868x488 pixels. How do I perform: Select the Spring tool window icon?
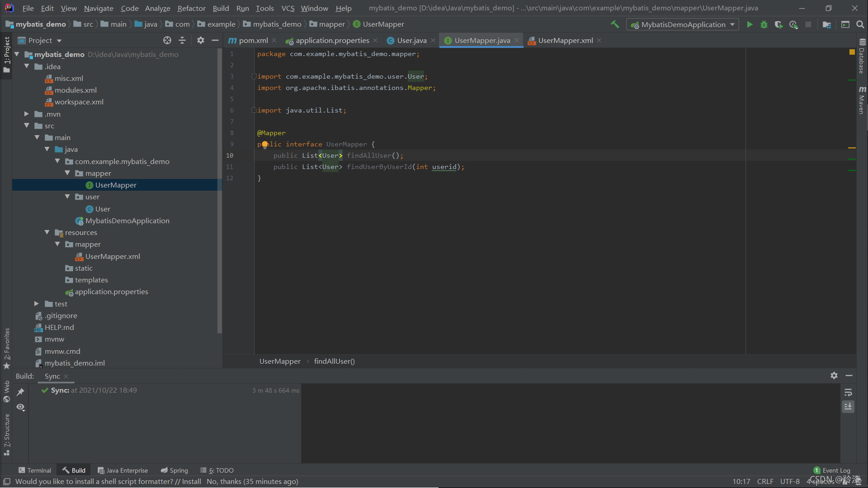coord(162,470)
